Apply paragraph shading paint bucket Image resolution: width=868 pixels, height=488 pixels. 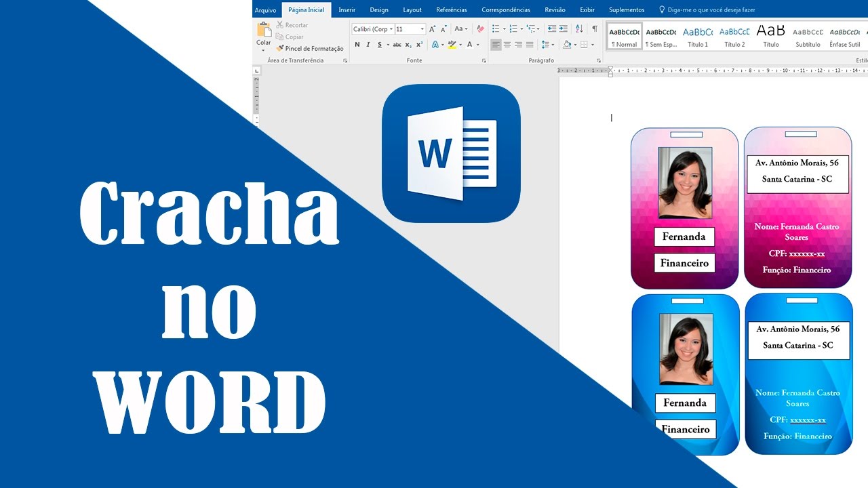pos(567,45)
